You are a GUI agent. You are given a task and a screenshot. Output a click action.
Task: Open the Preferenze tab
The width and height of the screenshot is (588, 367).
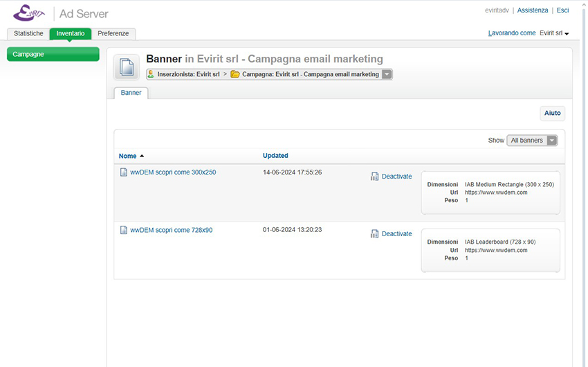(x=113, y=33)
